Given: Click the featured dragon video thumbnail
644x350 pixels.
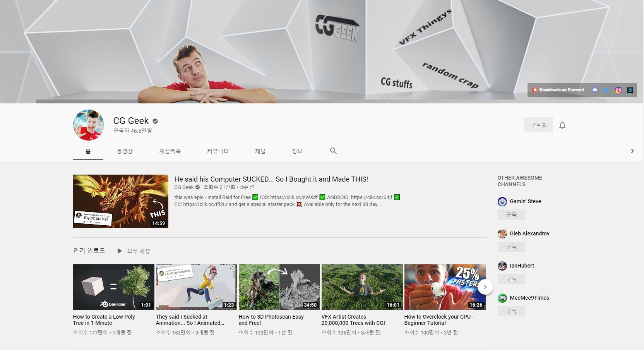Looking at the screenshot, I should (x=121, y=201).
